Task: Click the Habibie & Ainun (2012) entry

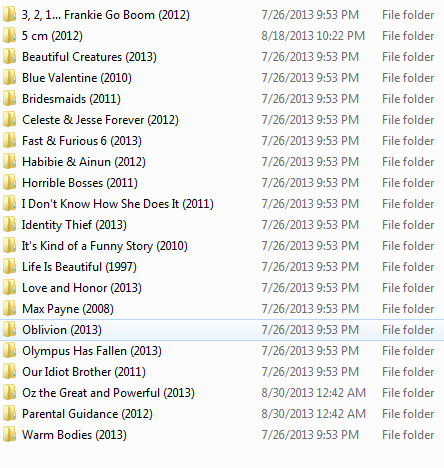Action: click(84, 162)
